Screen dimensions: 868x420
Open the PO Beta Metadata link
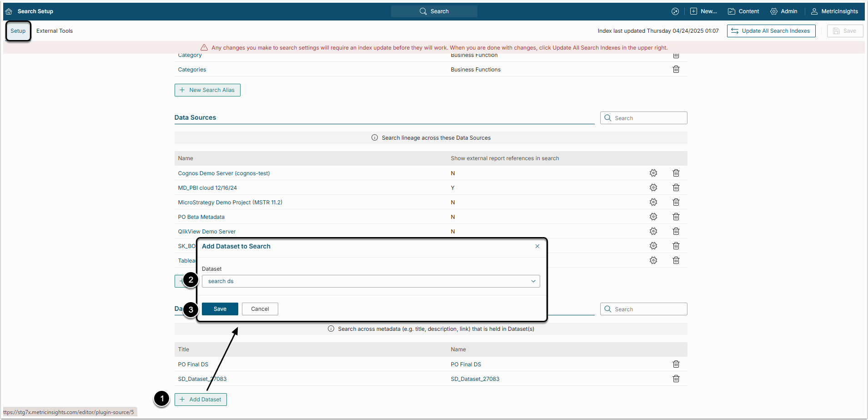point(201,217)
